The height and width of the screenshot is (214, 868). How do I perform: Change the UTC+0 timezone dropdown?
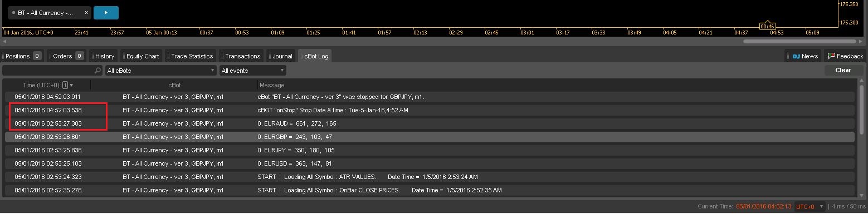click(x=810, y=206)
